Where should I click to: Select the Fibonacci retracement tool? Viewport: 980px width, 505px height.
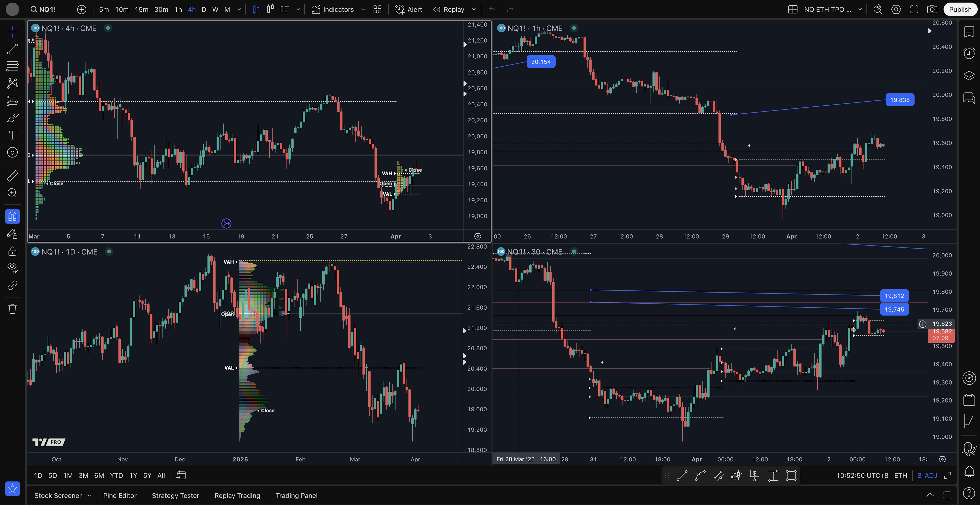pos(12,66)
